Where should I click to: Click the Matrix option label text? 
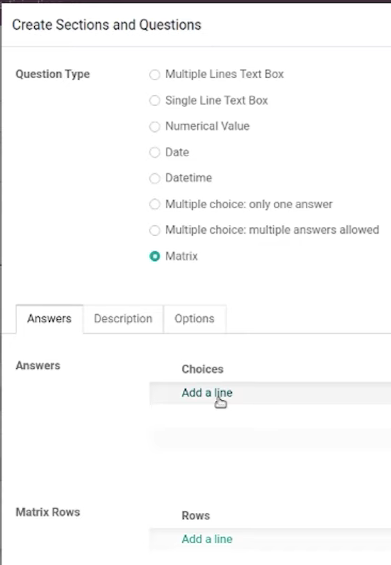pos(182,256)
